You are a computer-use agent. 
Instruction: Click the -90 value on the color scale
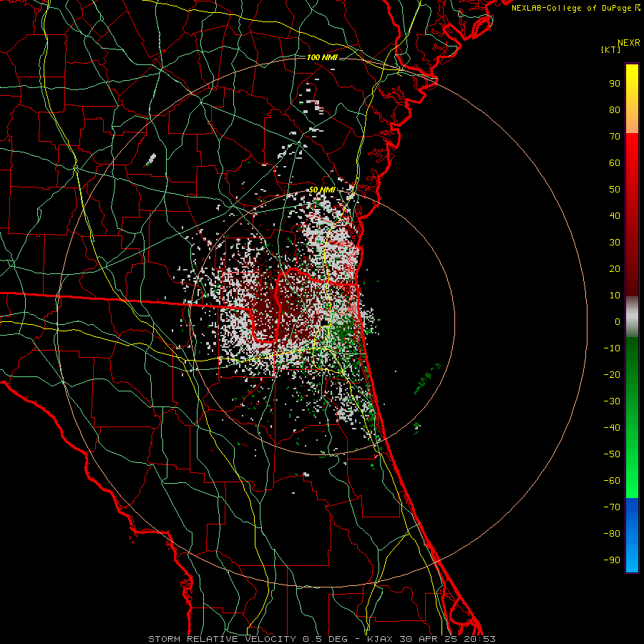(x=612, y=560)
